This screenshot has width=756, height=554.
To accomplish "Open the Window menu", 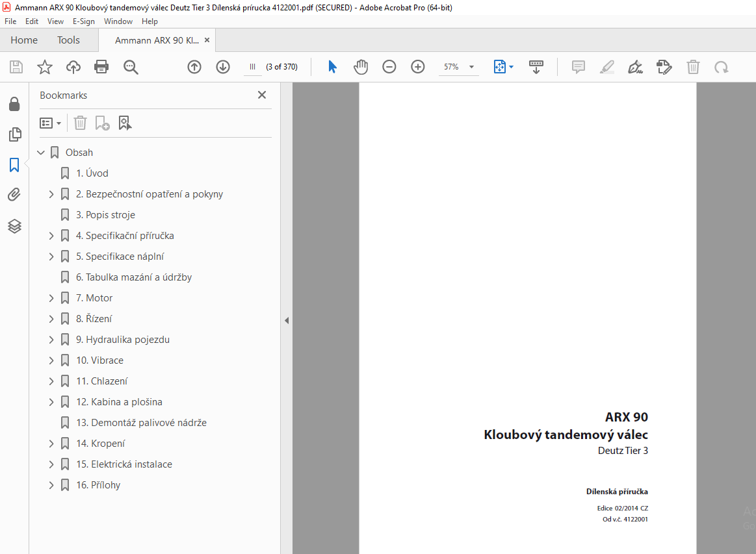I will (118, 21).
